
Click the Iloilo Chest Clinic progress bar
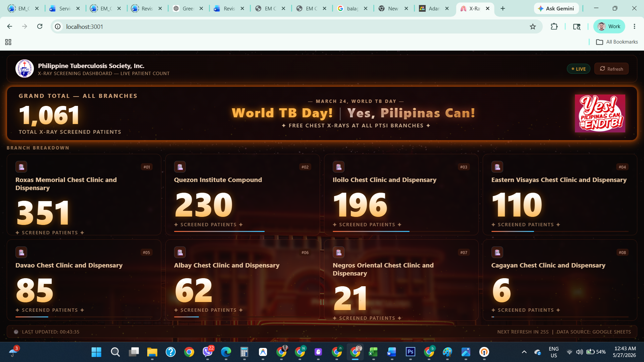[x=401, y=231]
